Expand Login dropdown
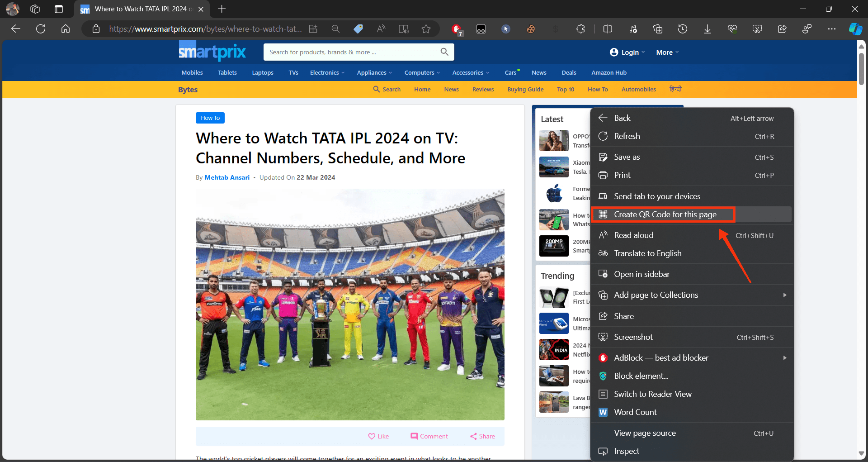 click(627, 52)
